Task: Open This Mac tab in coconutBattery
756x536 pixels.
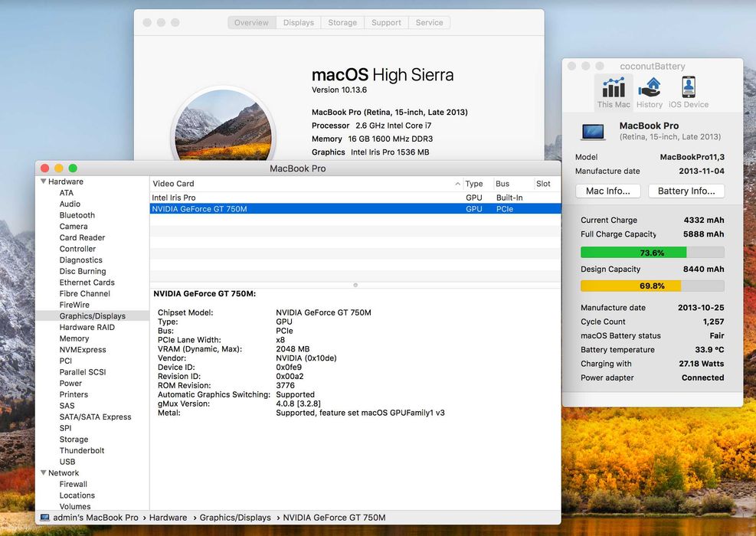Action: tap(614, 93)
